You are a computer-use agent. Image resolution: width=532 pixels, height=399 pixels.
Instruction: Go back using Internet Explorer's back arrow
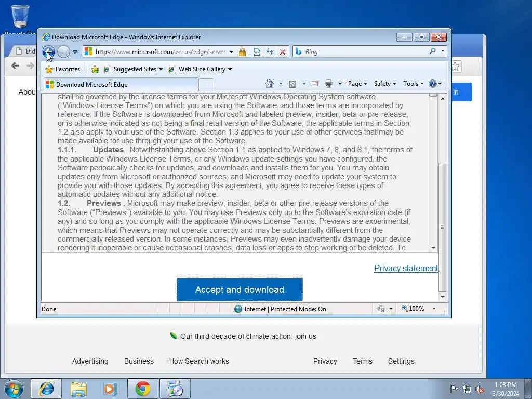[x=48, y=52]
